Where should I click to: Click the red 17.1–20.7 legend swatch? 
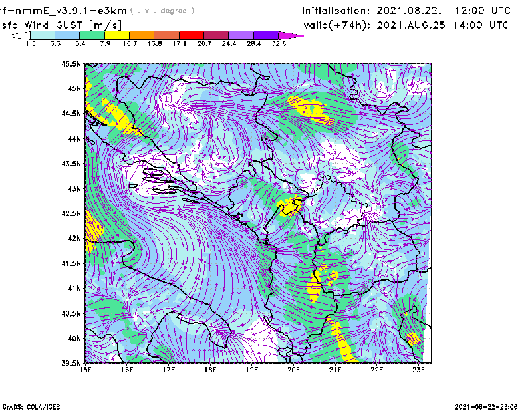tap(192, 35)
